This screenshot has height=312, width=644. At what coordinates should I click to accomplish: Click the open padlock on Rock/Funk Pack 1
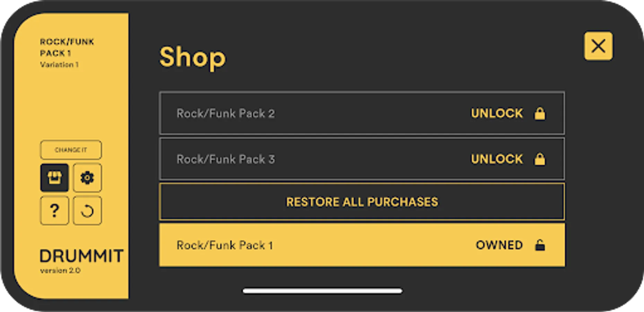point(539,245)
